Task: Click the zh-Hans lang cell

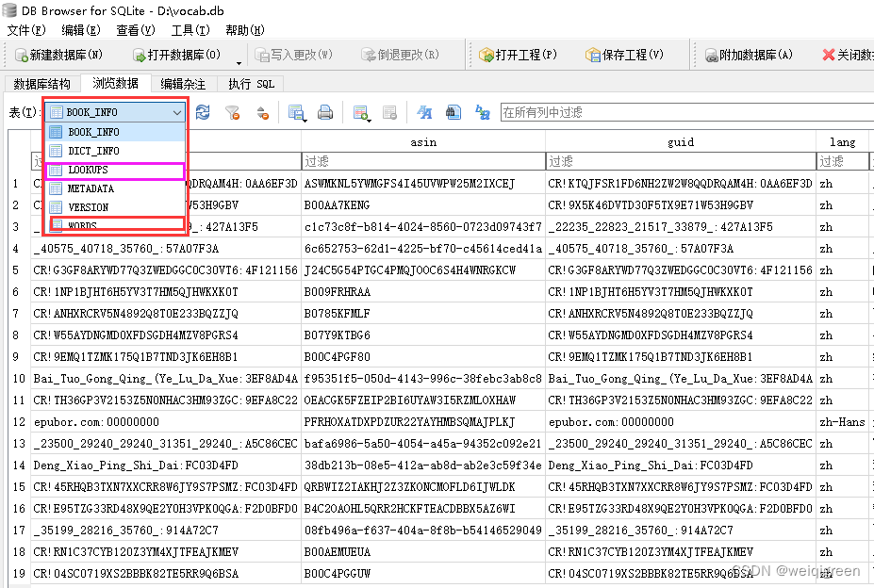Action: pos(842,422)
